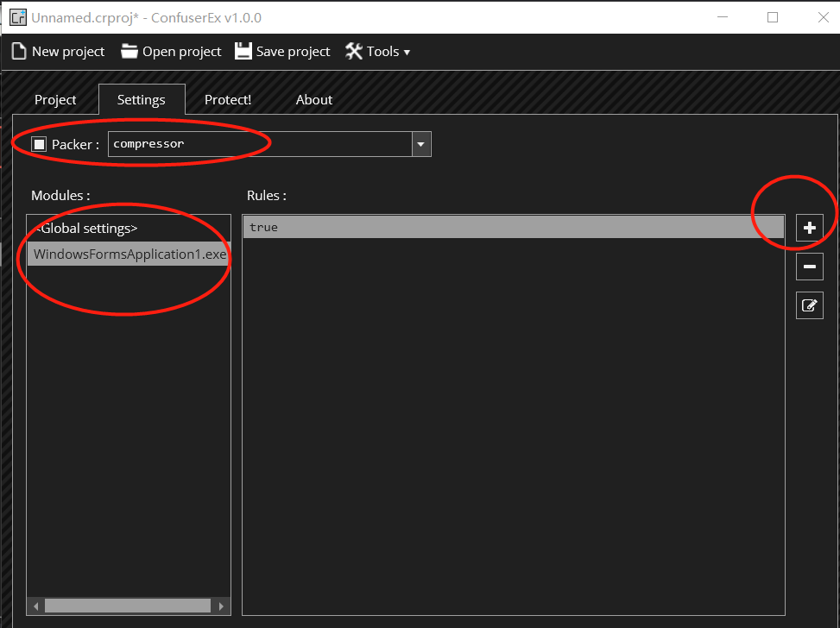The height and width of the screenshot is (628, 840).
Task: Open the Tools wrench menu
Action: pos(354,52)
